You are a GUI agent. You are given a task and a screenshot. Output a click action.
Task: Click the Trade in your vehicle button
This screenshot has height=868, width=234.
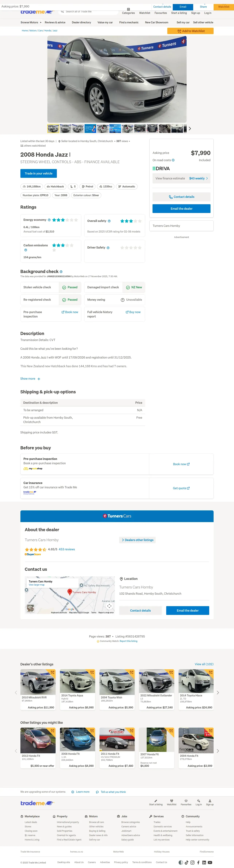[x=38, y=174]
